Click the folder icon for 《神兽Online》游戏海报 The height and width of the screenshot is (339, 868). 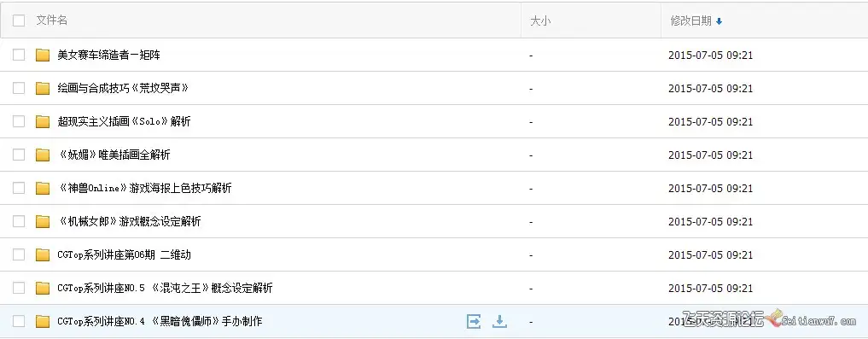coord(43,189)
